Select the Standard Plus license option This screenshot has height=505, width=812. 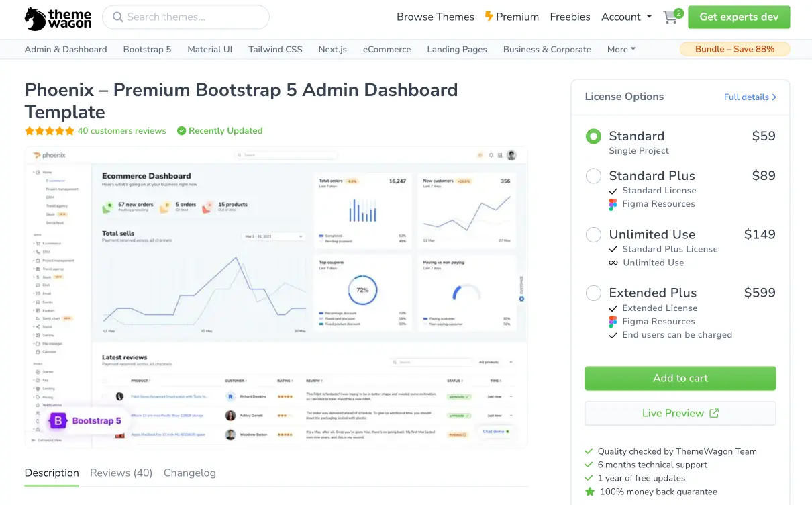tap(593, 176)
